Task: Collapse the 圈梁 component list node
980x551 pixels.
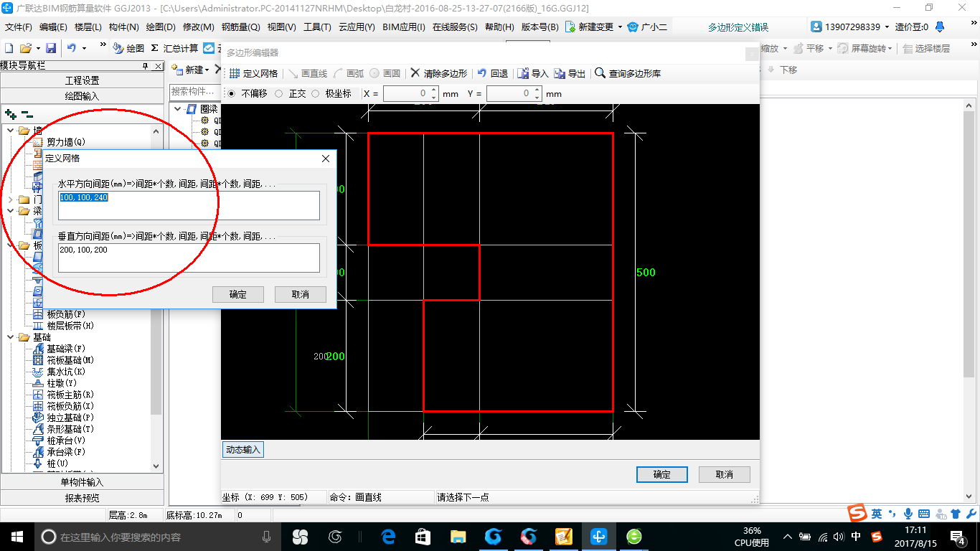Action: coord(177,108)
